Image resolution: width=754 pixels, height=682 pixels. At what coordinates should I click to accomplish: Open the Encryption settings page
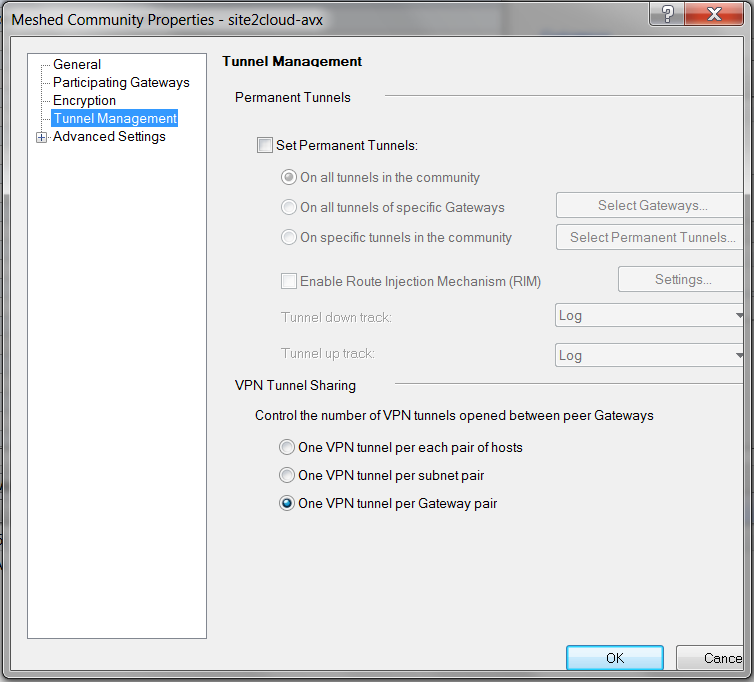[x=84, y=100]
